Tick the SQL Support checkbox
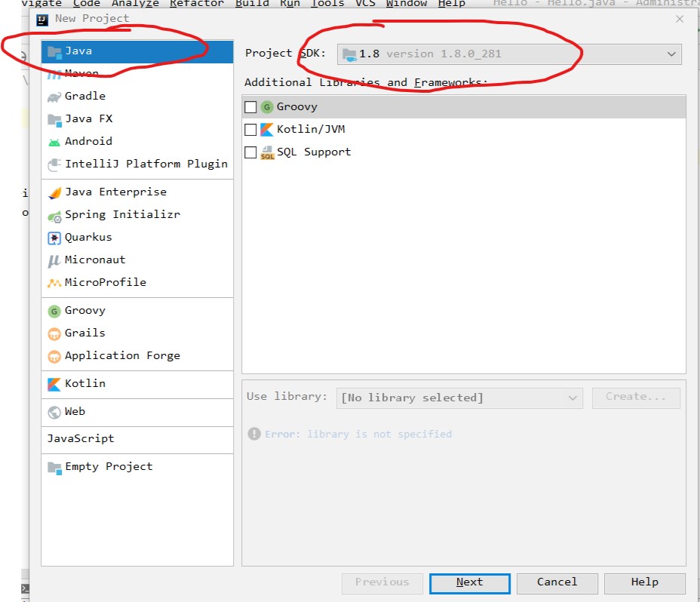Image resolution: width=700 pixels, height=602 pixels. coord(250,152)
